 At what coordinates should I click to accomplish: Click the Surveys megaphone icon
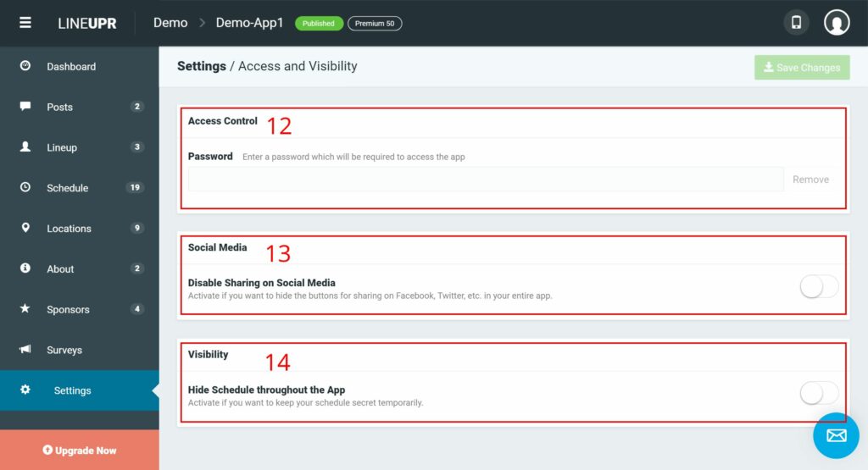25,349
